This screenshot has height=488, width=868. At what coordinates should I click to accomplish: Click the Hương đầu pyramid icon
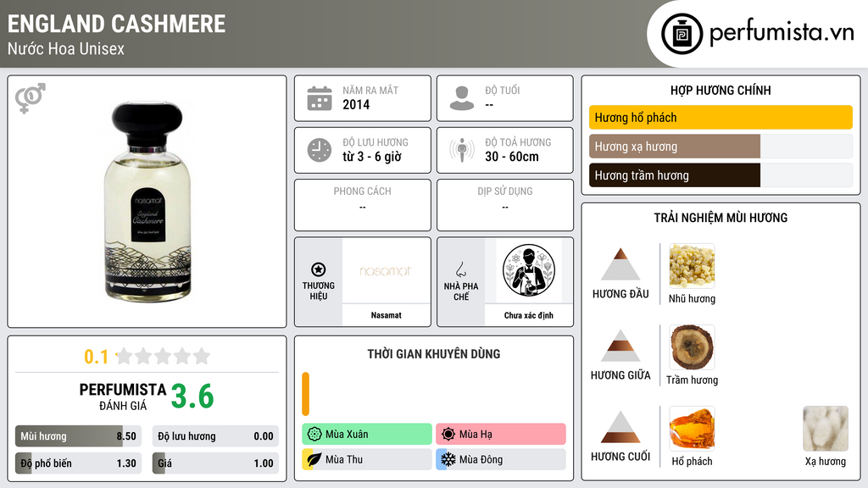pos(620,264)
